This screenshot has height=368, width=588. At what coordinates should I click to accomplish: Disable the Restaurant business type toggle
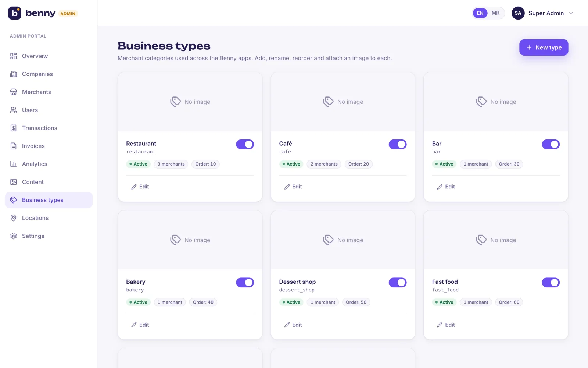245,144
